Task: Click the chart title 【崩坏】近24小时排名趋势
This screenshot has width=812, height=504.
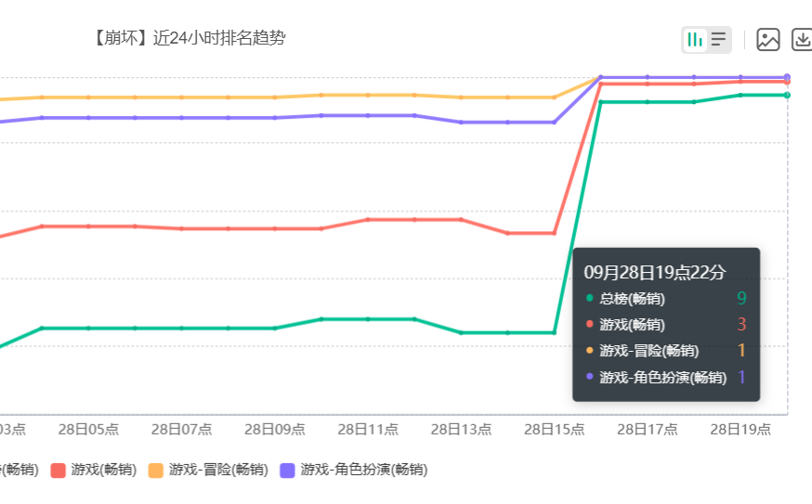Action: (x=189, y=38)
